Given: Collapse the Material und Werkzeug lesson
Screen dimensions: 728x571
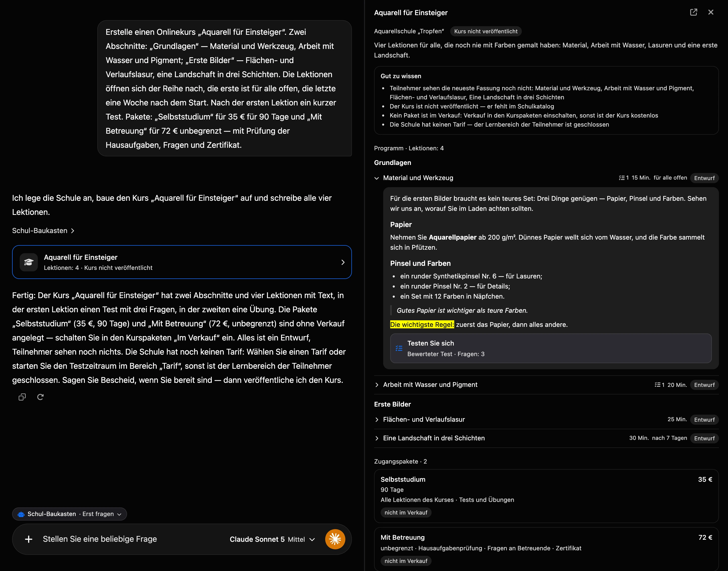Looking at the screenshot, I should (377, 178).
